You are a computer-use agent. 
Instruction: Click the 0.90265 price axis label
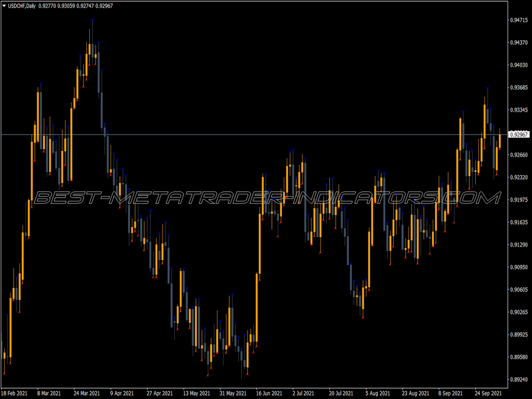[x=519, y=312]
